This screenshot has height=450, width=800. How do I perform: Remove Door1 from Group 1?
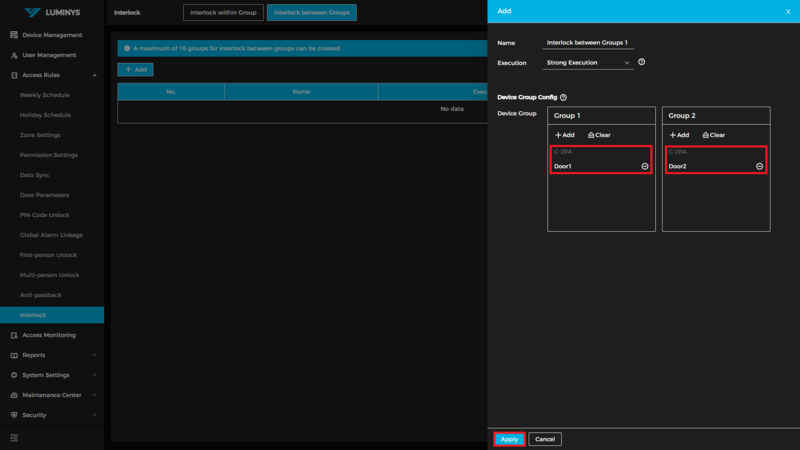click(645, 166)
